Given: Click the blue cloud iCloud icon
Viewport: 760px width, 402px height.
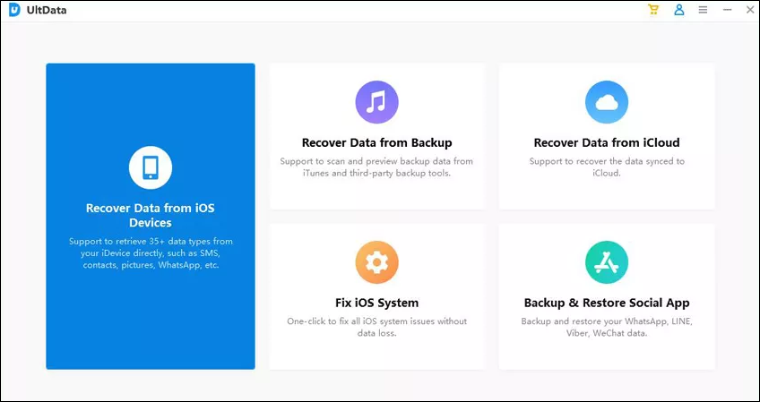Looking at the screenshot, I should (607, 102).
